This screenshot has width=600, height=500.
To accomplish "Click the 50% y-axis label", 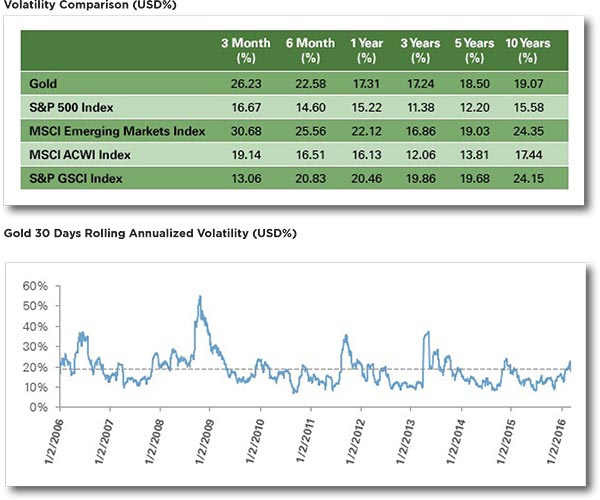I will tap(35, 306).
